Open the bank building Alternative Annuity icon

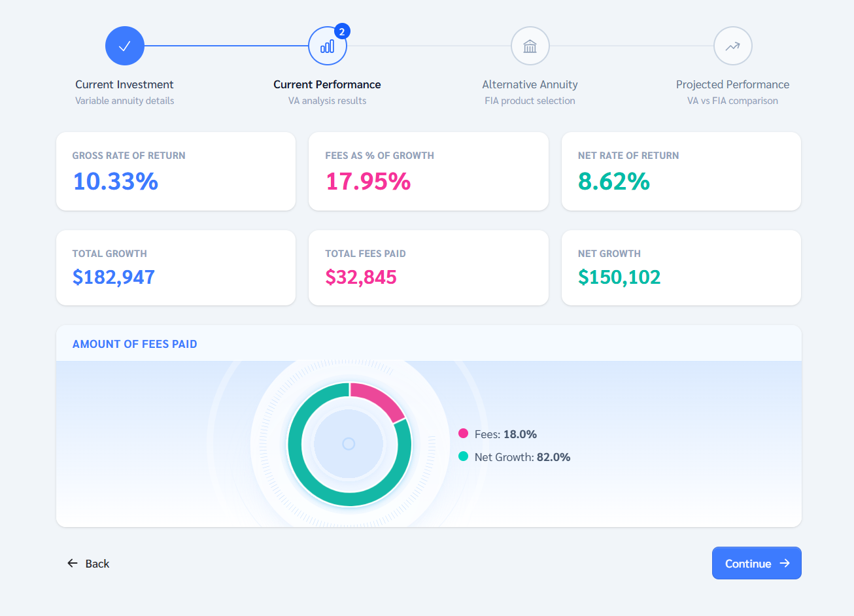point(530,46)
